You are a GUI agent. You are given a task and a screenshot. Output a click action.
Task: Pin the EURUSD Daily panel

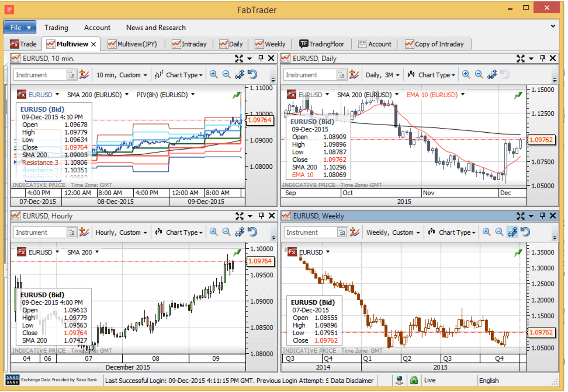(543, 58)
